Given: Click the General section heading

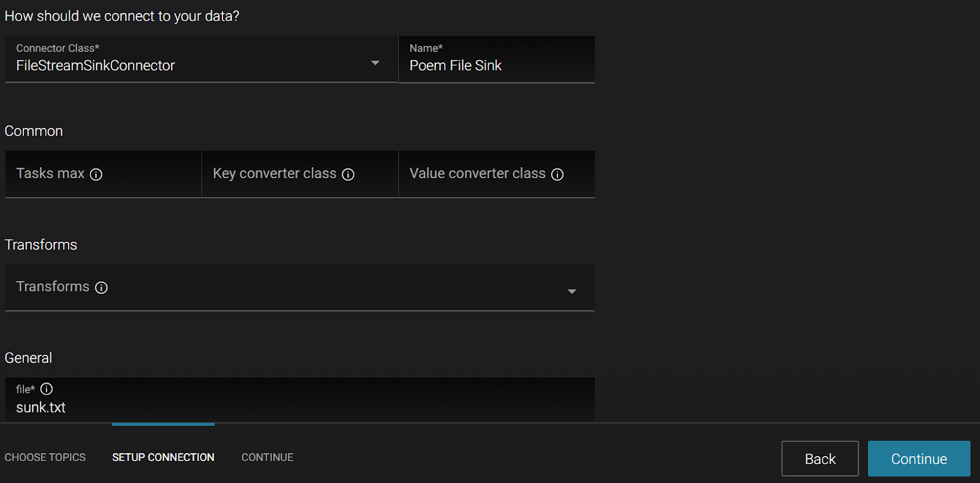Looking at the screenshot, I should [x=28, y=358].
